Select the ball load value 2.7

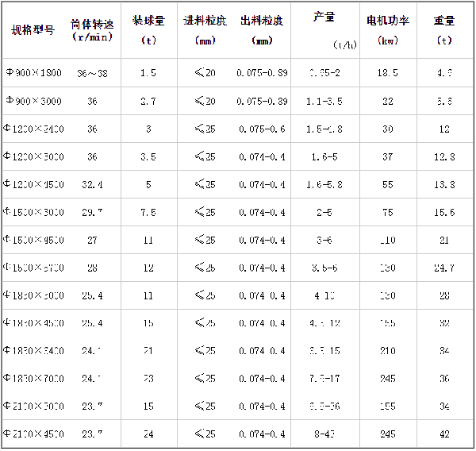click(148, 101)
